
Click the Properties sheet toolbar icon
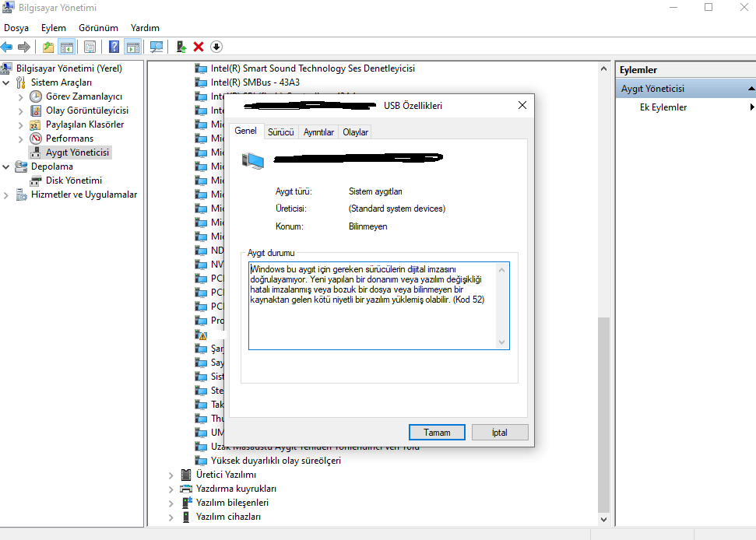click(90, 47)
